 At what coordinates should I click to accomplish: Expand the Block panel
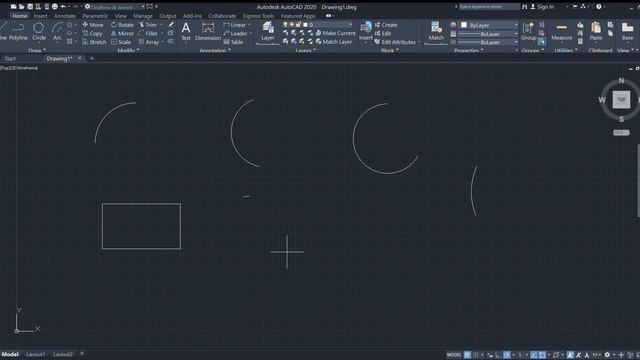390,50
